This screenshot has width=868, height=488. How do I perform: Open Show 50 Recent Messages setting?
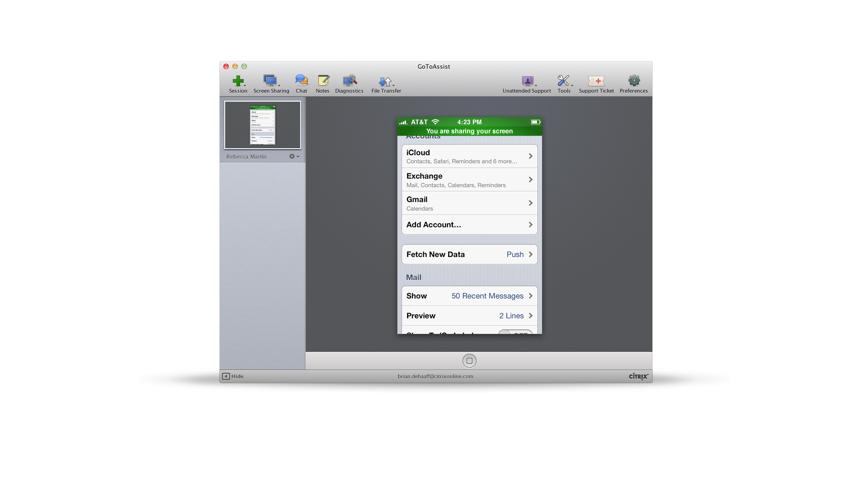coord(469,296)
